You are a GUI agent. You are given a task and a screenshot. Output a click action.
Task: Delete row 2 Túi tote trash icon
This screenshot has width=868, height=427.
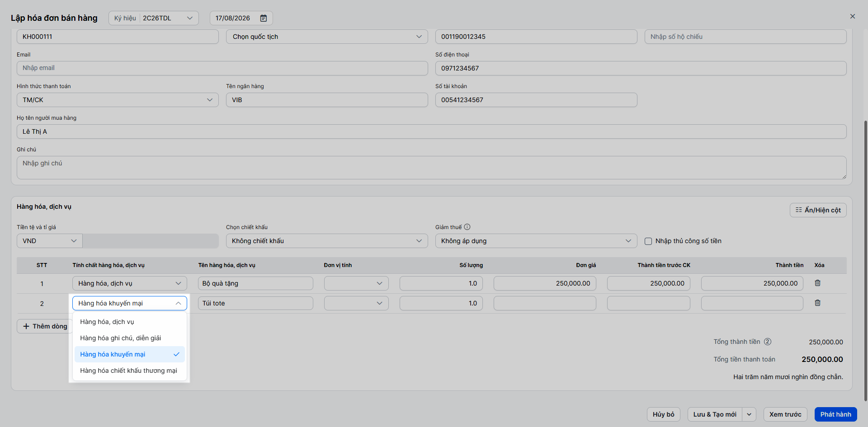tap(817, 303)
